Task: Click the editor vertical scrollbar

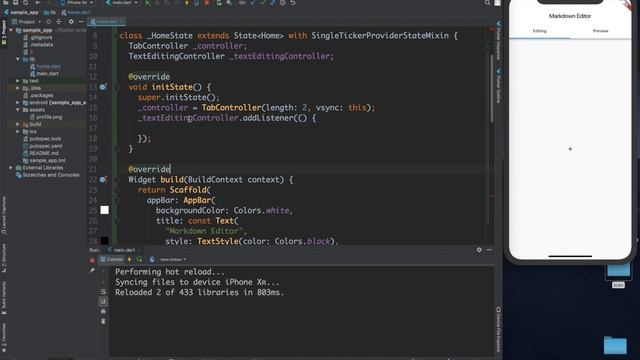Action: coord(491,88)
